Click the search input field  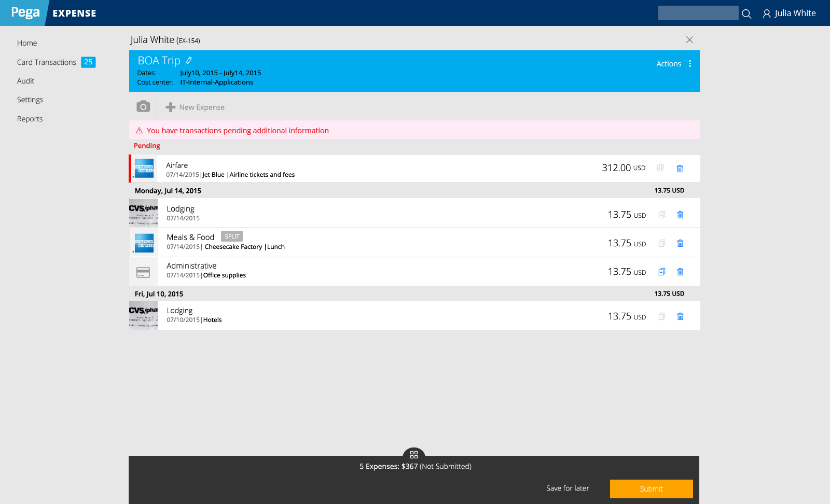pyautogui.click(x=698, y=13)
